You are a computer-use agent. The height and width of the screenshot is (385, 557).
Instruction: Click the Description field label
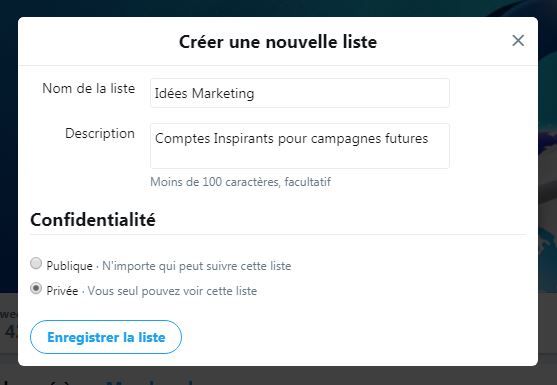tap(100, 134)
